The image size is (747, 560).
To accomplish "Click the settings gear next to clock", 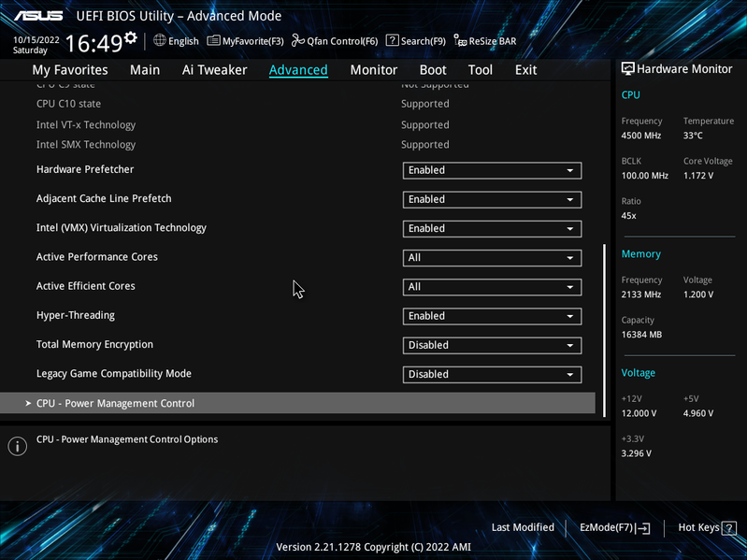I will click(x=131, y=38).
